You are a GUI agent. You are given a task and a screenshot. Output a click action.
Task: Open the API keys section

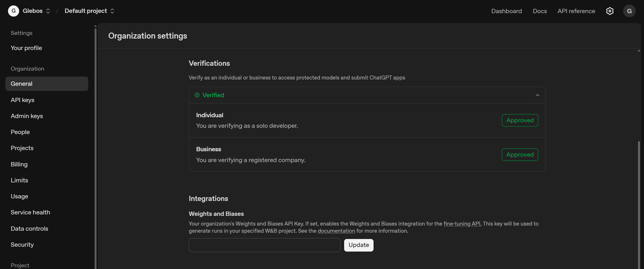(22, 100)
